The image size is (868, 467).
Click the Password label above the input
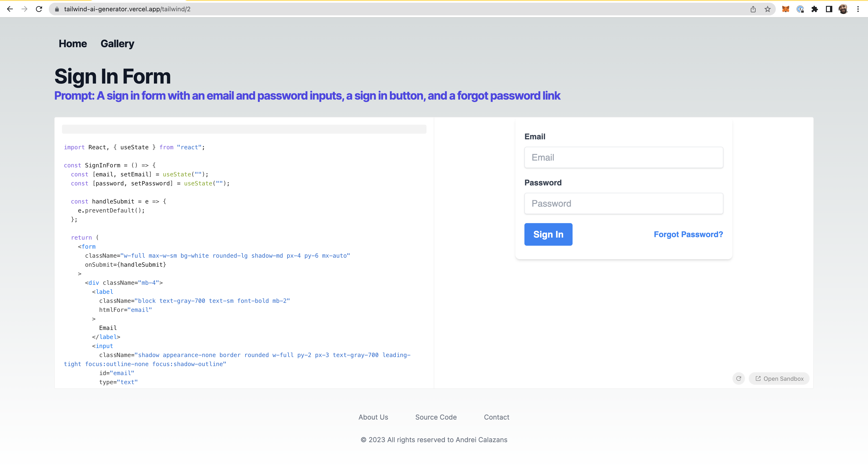coord(543,182)
